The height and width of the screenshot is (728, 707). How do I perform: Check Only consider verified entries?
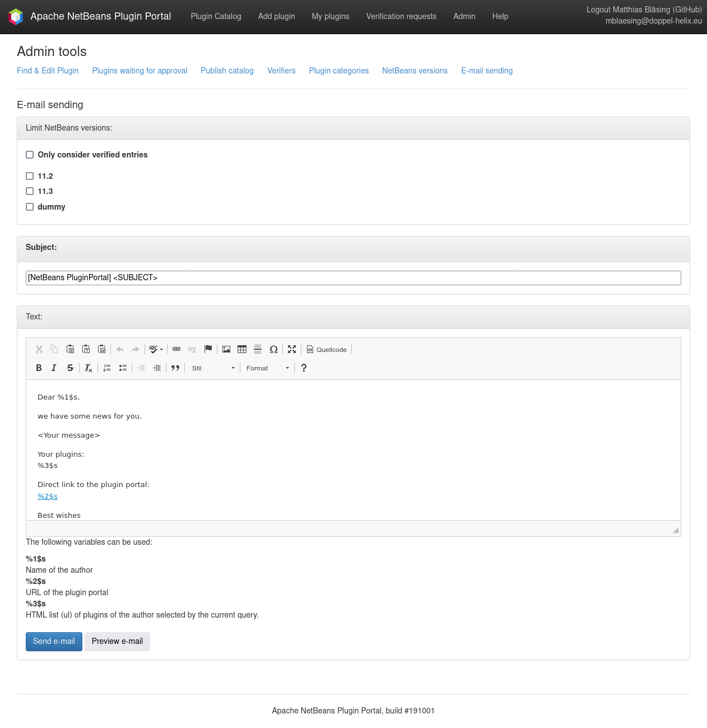[x=30, y=155]
